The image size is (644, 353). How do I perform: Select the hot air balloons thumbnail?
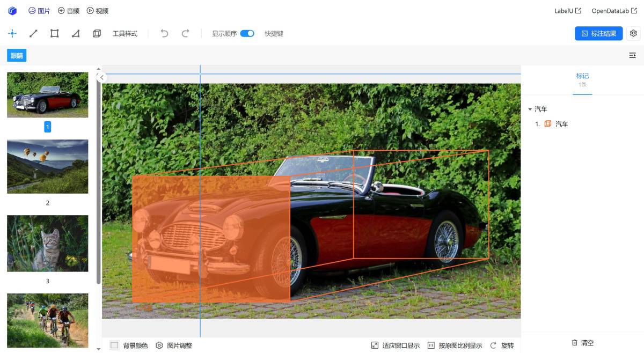47,166
